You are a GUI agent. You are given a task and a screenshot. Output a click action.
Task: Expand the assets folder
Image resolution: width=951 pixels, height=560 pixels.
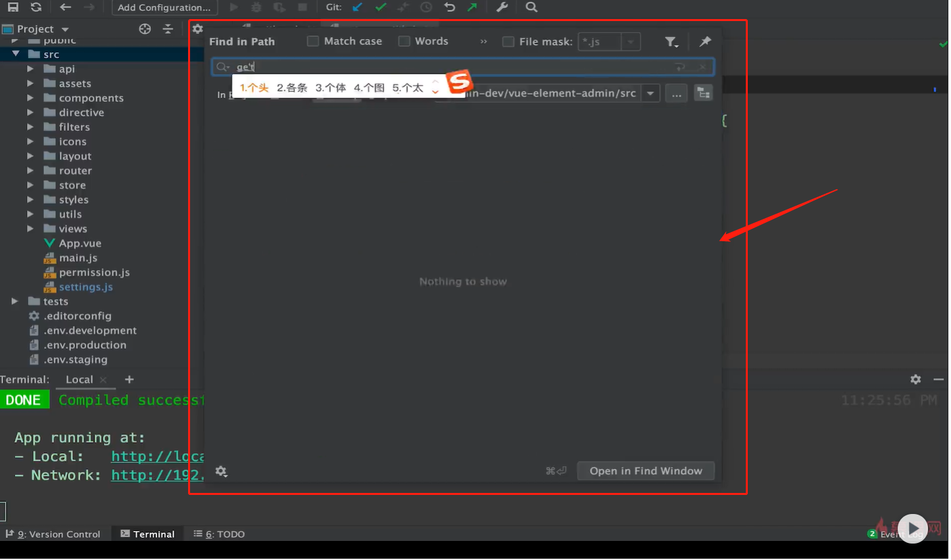30,83
